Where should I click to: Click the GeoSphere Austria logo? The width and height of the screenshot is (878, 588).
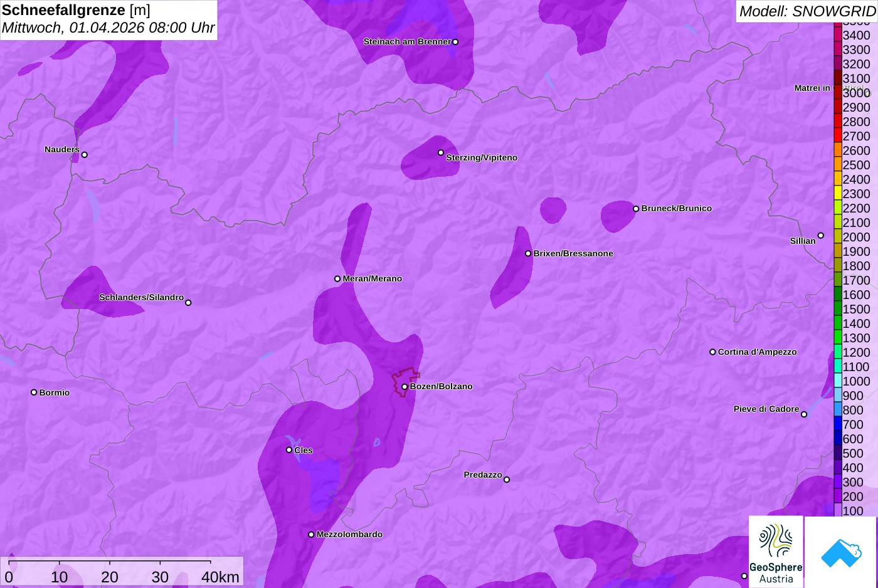pos(776,552)
